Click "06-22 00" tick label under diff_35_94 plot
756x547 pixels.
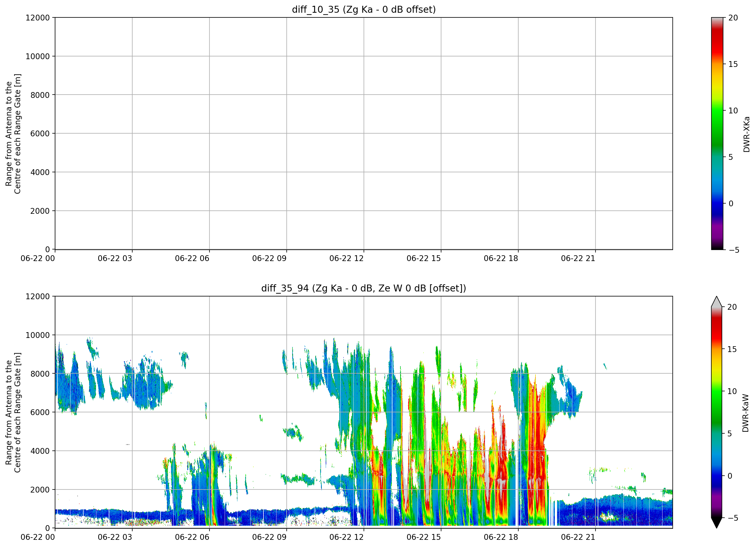coord(38,537)
